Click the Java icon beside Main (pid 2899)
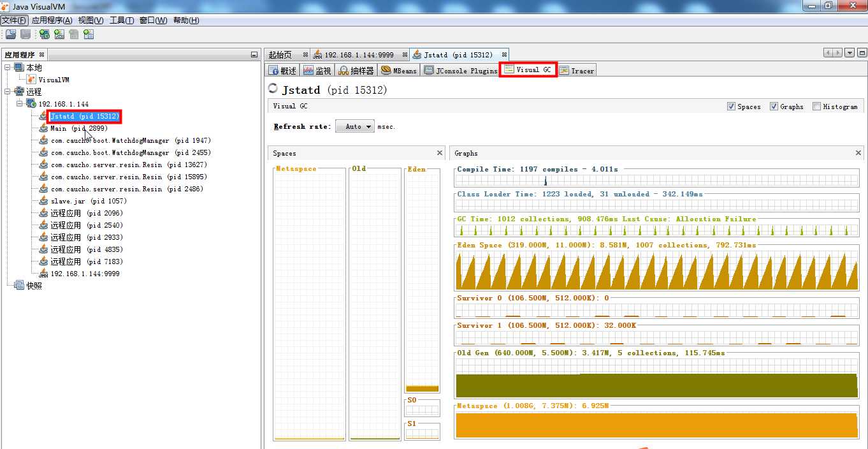Viewport: 868px width, 449px height. click(43, 128)
